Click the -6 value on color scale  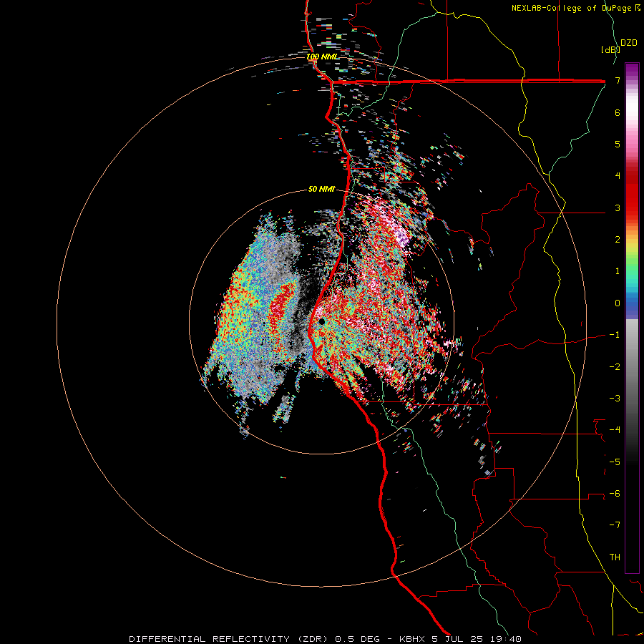coord(615,494)
